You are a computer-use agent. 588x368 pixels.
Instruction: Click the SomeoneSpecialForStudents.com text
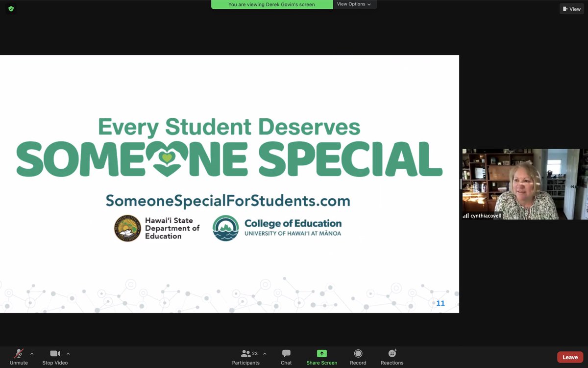tap(228, 201)
